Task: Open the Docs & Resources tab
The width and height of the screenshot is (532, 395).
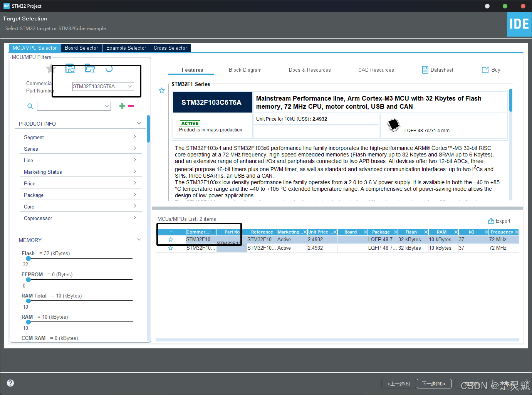Action: pyautogui.click(x=310, y=70)
